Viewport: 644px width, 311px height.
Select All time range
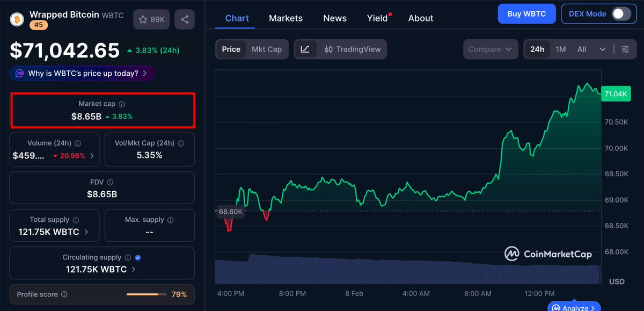[x=582, y=49]
